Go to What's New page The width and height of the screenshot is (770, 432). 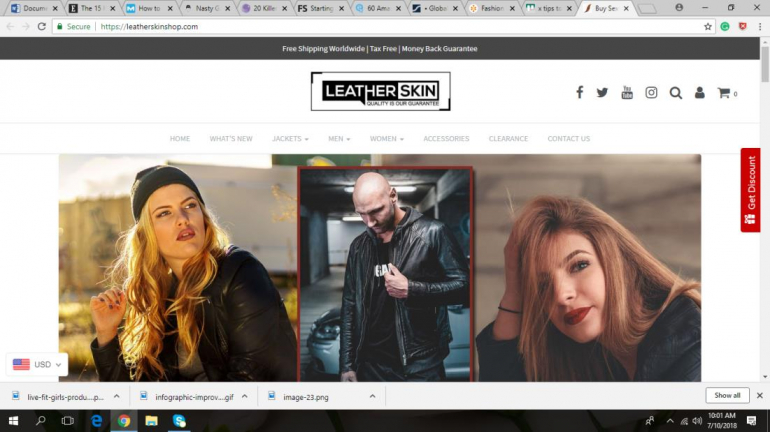(231, 139)
